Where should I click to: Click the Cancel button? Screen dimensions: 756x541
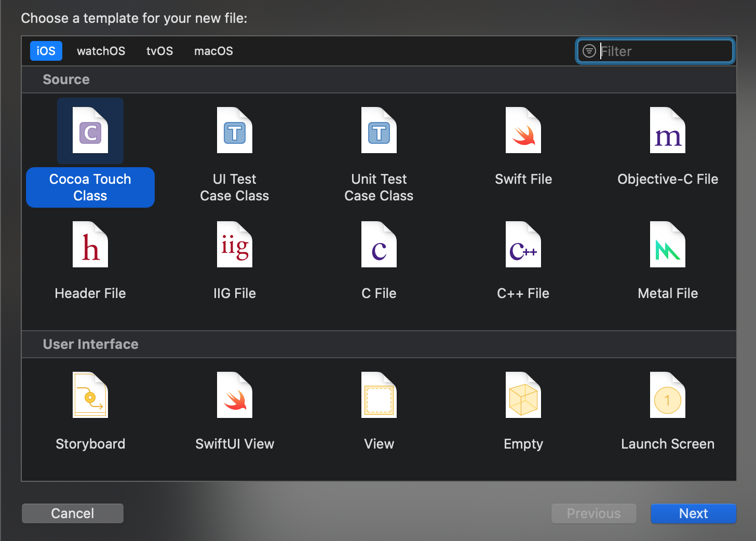[x=73, y=513]
